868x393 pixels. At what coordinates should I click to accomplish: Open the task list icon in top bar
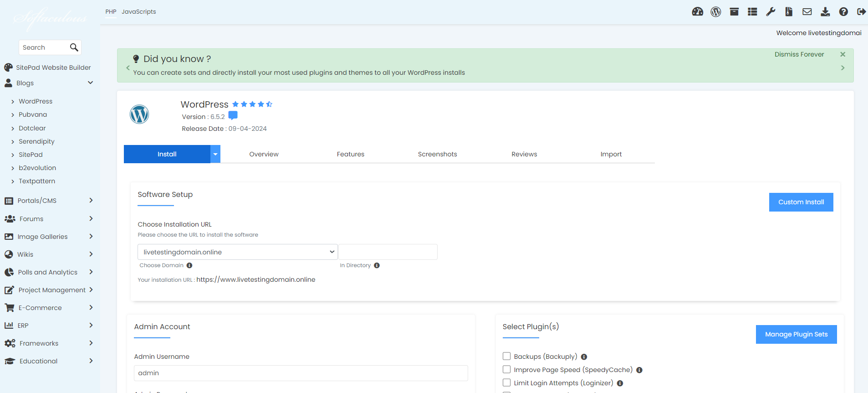[752, 12]
